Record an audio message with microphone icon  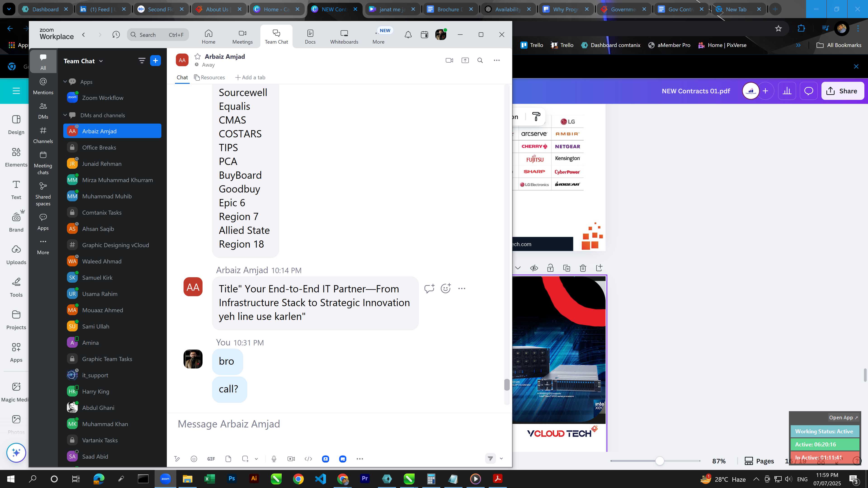click(274, 459)
